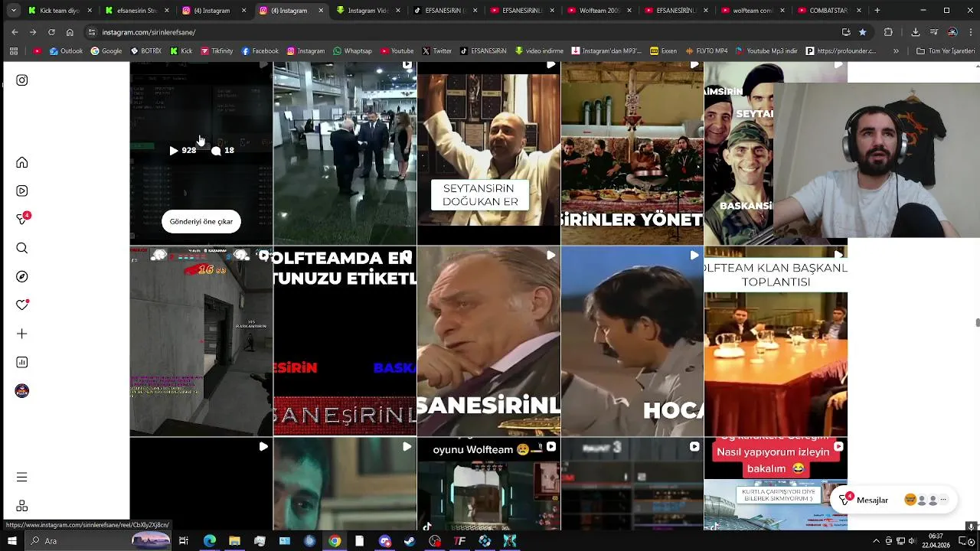Open the Explore compass icon

point(22,276)
